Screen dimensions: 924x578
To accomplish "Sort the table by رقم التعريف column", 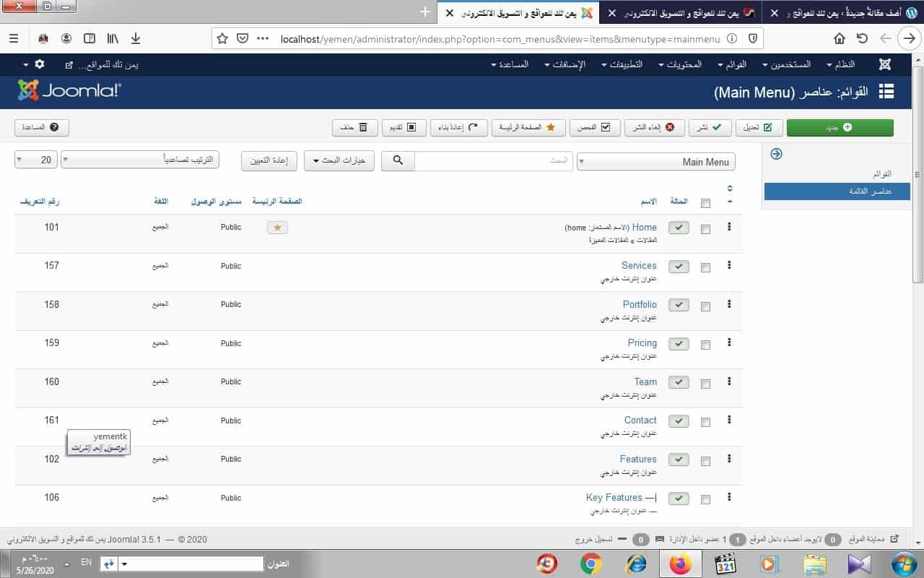I will coord(40,201).
